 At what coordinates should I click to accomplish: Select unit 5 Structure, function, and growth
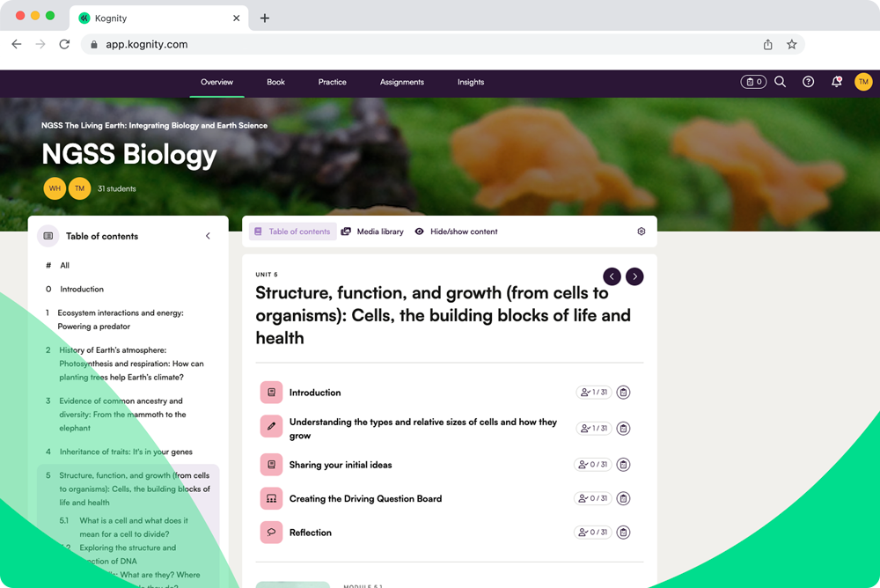[x=128, y=489]
